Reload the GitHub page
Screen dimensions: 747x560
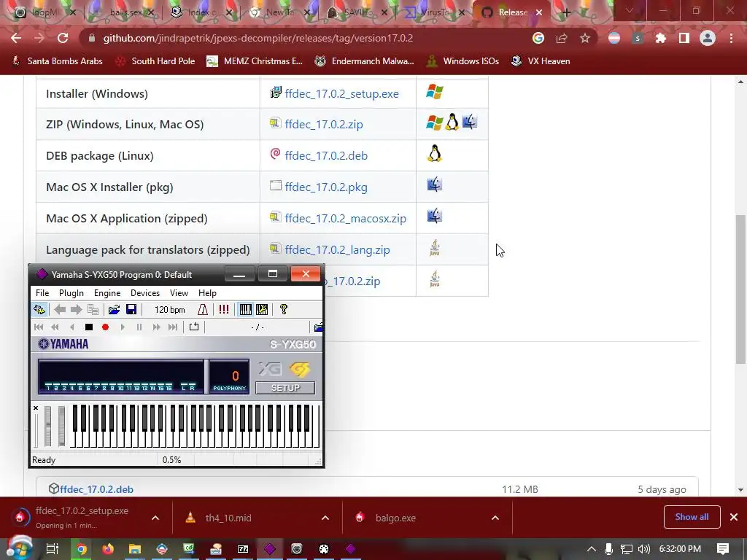click(x=63, y=38)
